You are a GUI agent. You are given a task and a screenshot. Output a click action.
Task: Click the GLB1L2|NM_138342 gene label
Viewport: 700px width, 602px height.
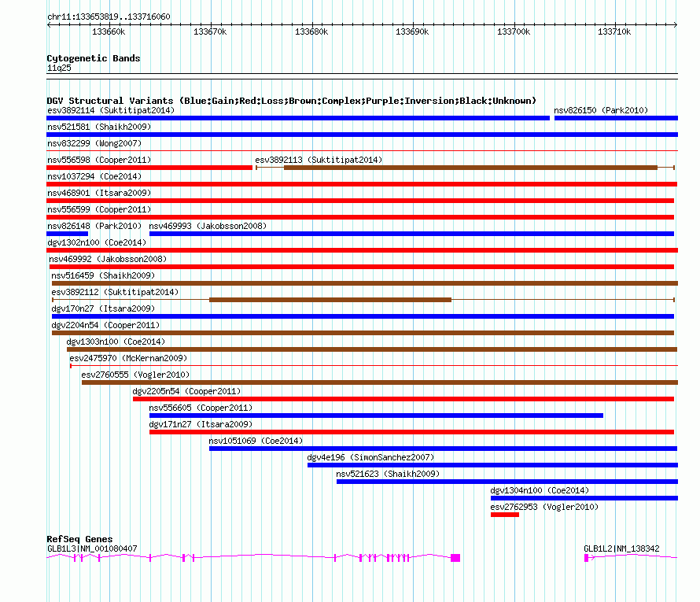click(x=621, y=548)
